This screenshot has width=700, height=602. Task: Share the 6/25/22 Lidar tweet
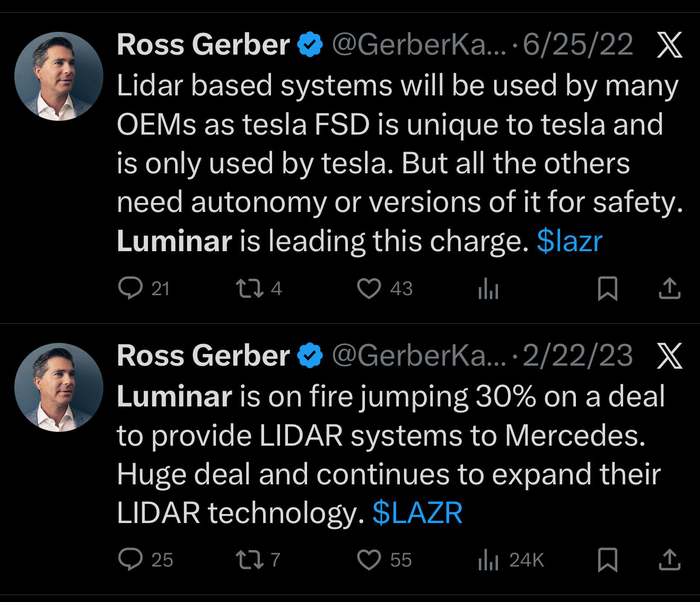click(669, 289)
